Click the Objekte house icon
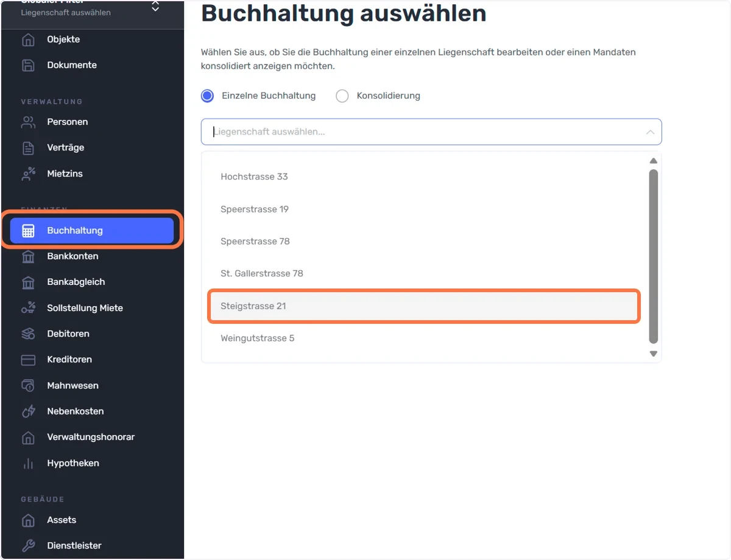 click(28, 40)
